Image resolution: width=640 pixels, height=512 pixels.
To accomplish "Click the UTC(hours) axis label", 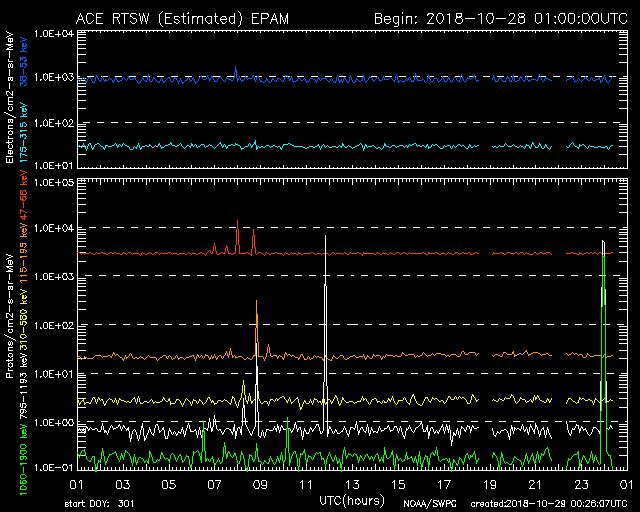I will coord(350,498).
